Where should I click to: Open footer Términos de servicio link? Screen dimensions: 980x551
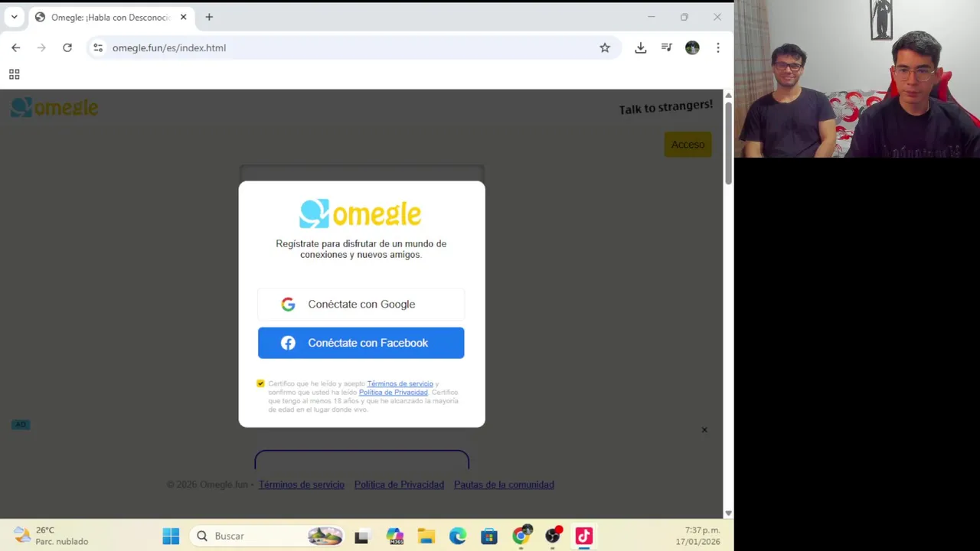301,484
